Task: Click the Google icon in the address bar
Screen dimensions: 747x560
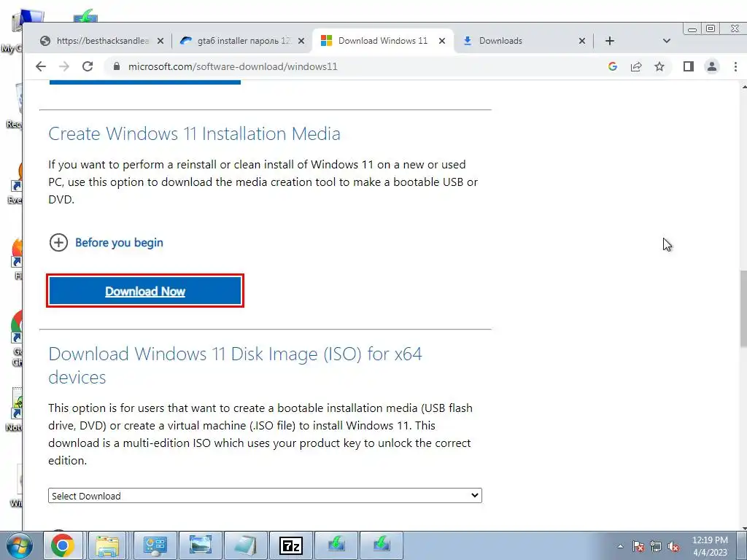Action: click(x=613, y=66)
